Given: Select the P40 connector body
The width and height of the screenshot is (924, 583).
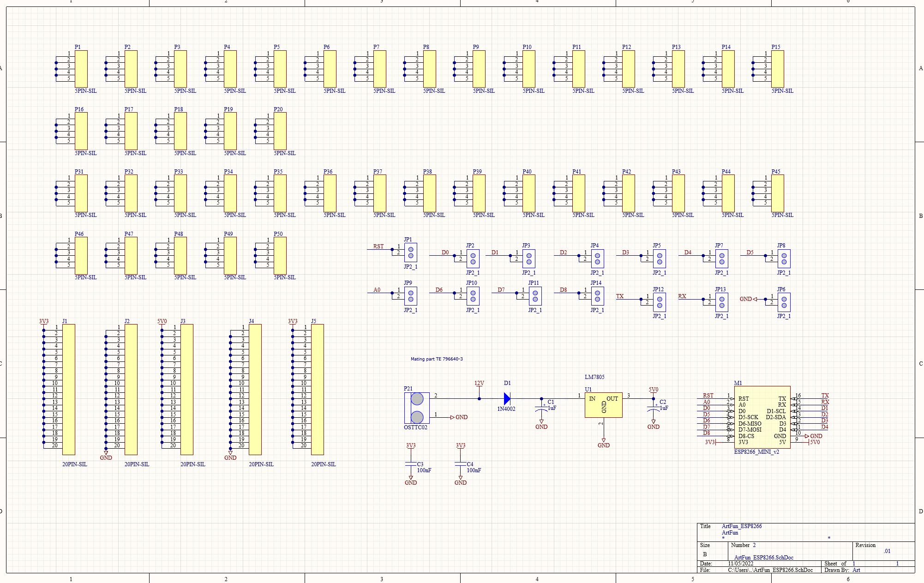Looking at the screenshot, I should (x=529, y=193).
